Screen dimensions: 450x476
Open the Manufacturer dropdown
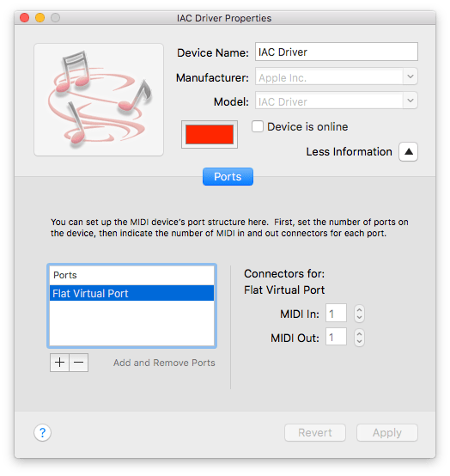pyautogui.click(x=410, y=76)
